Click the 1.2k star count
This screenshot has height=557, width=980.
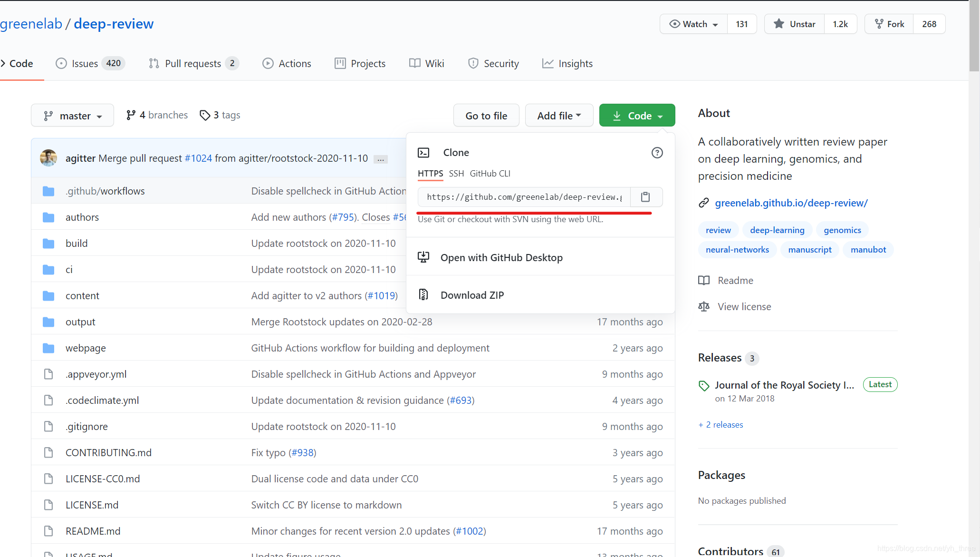coord(840,24)
